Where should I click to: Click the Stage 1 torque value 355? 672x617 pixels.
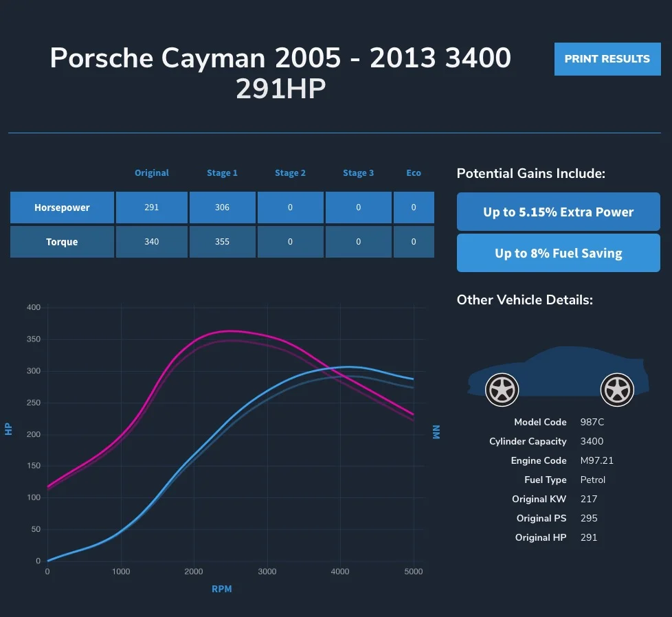(x=223, y=242)
